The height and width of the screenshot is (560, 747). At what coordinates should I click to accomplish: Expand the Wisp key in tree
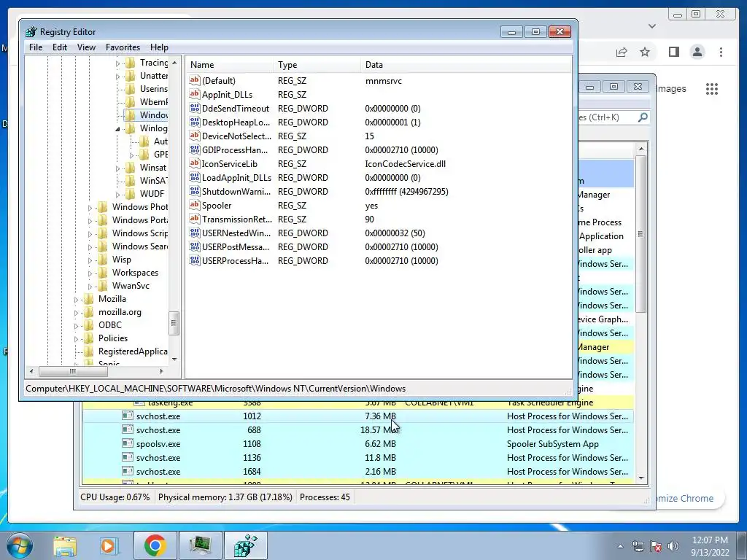click(x=90, y=260)
